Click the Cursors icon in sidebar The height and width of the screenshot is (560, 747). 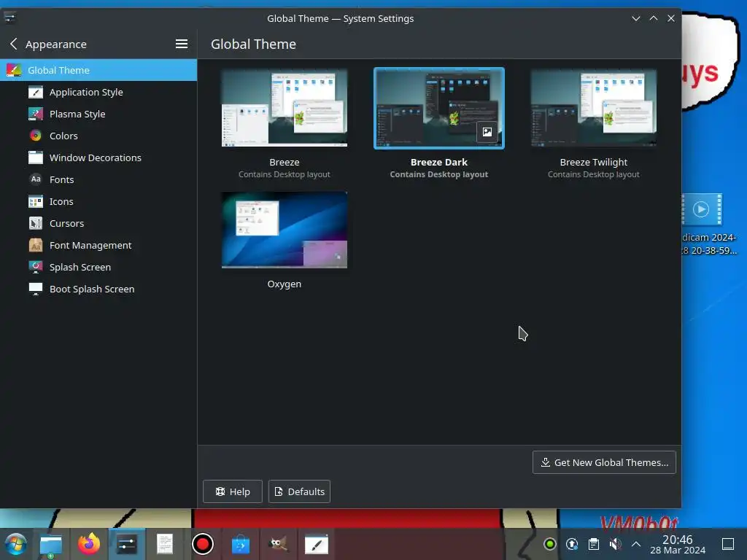pyautogui.click(x=36, y=223)
